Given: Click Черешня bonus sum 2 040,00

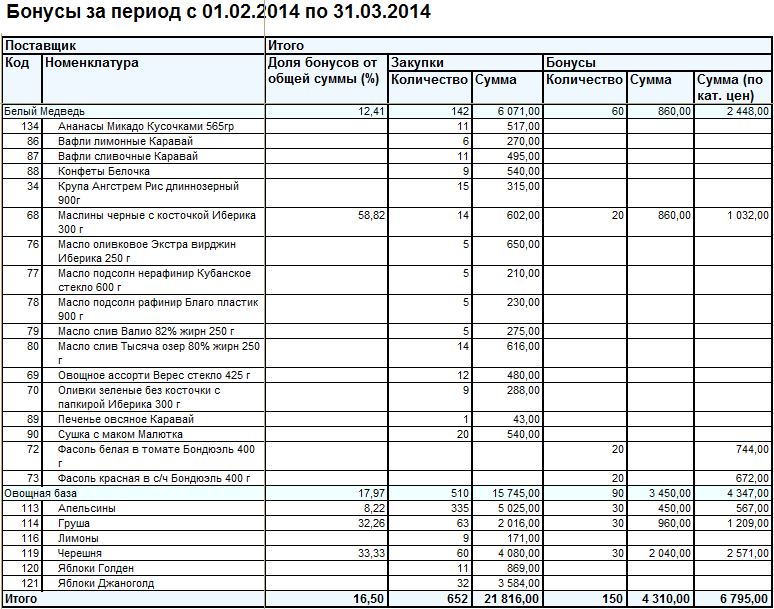Looking at the screenshot, I should 670,553.
